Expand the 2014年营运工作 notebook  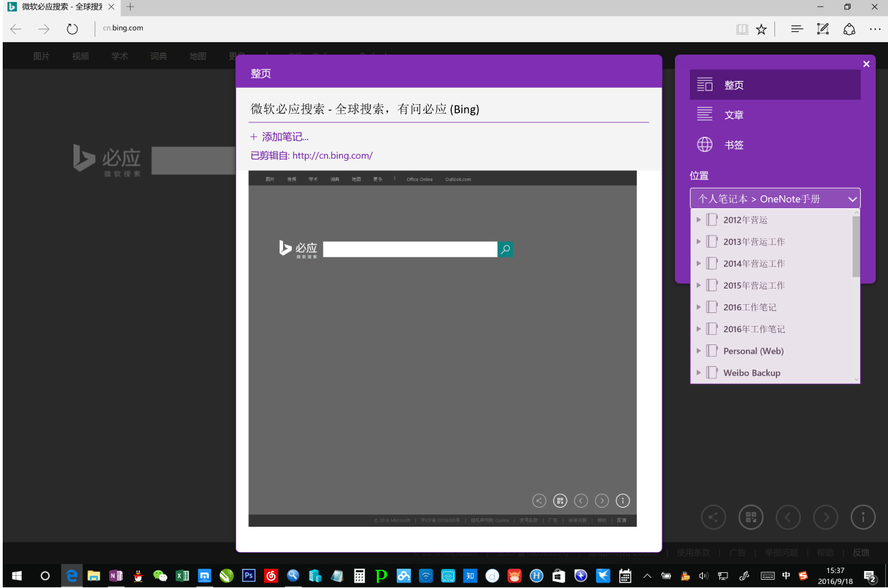tap(698, 263)
